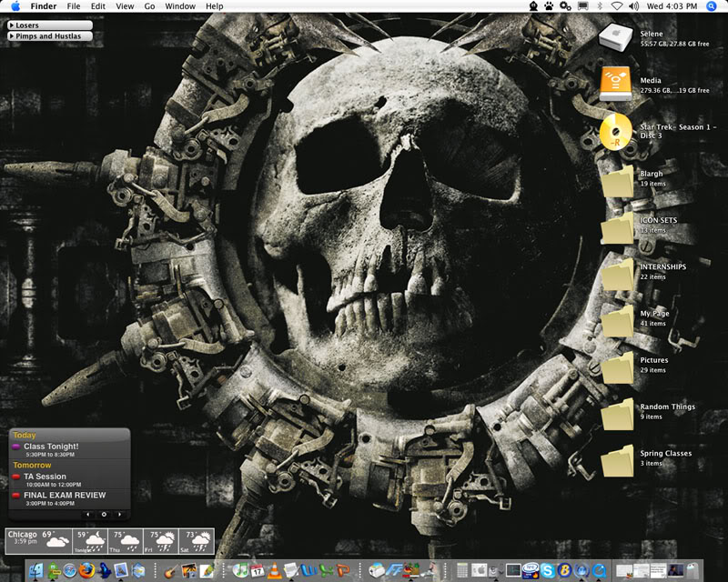Expand the Losers group disclosure triangle

click(x=11, y=25)
